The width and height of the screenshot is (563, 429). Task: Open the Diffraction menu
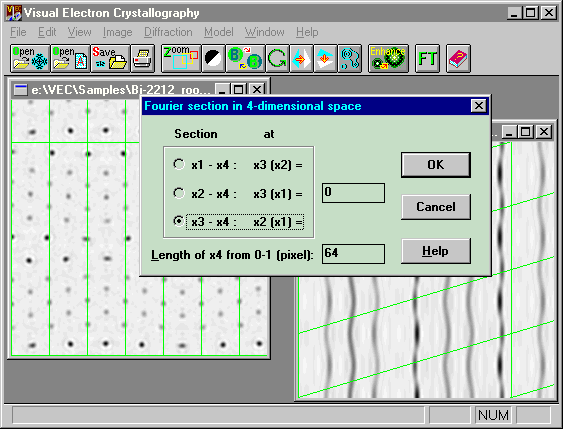tap(168, 32)
